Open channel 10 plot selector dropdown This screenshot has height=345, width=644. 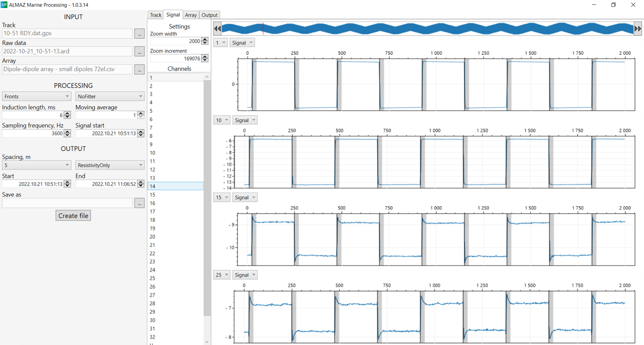coord(221,120)
